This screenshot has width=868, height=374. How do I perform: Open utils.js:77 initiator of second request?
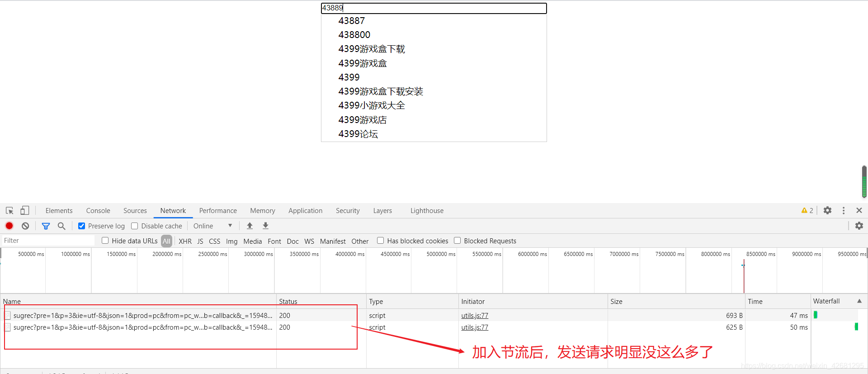click(x=475, y=327)
